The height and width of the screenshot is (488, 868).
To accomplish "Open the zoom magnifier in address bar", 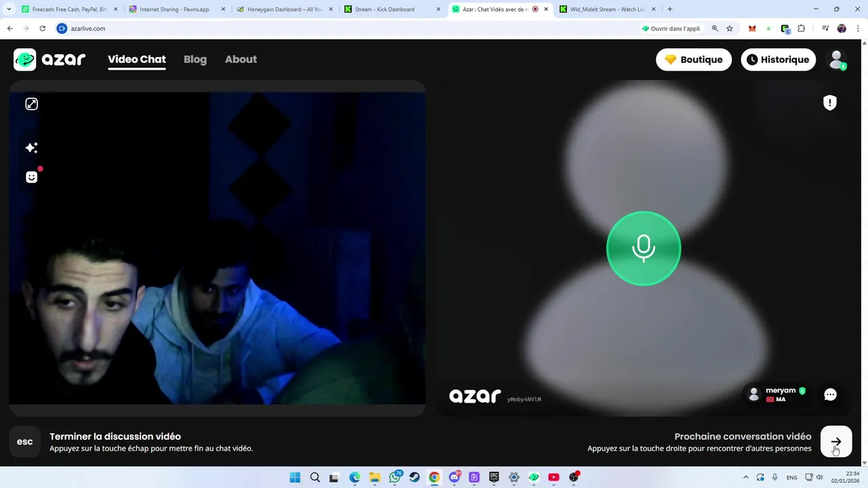I will 715,28.
